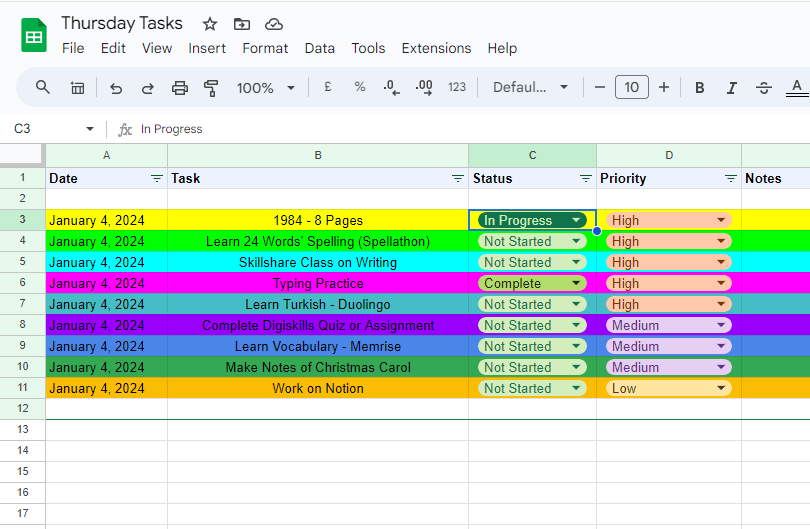Toggle italic formatting

pos(731,88)
